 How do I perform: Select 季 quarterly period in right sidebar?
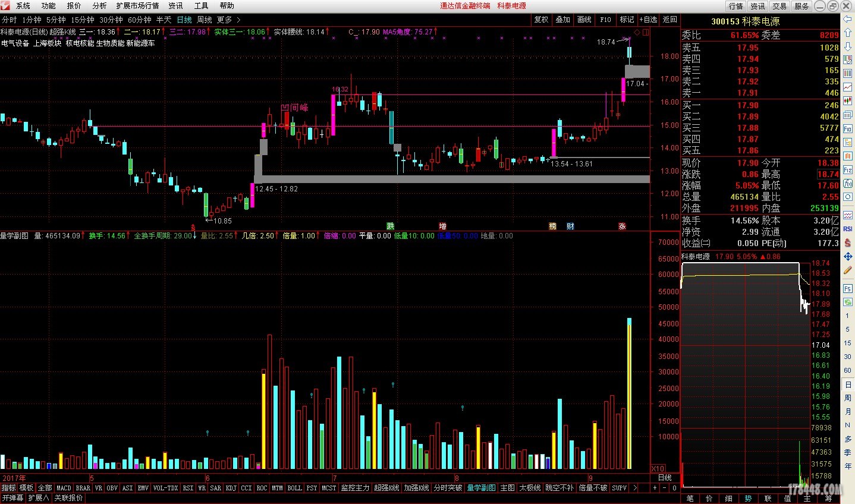[847, 452]
